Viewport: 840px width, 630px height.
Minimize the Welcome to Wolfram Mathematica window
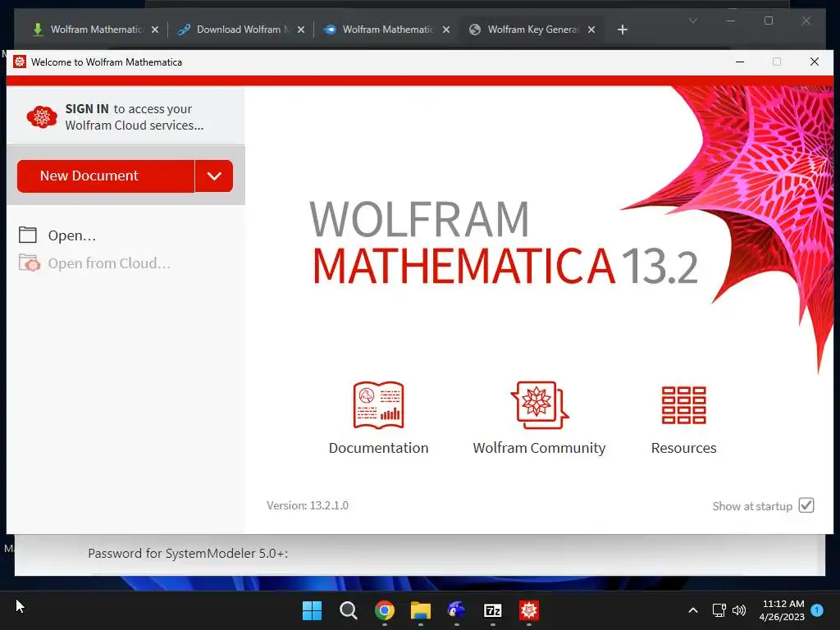point(740,62)
